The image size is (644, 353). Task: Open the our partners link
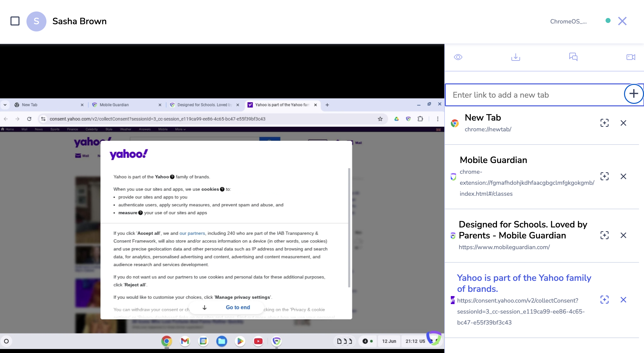192,233
